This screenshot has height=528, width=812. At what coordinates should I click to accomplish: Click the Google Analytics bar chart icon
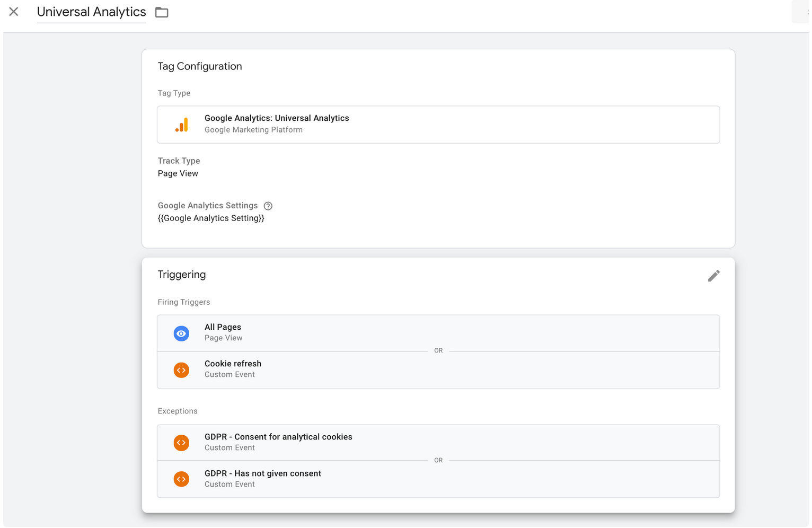(181, 125)
